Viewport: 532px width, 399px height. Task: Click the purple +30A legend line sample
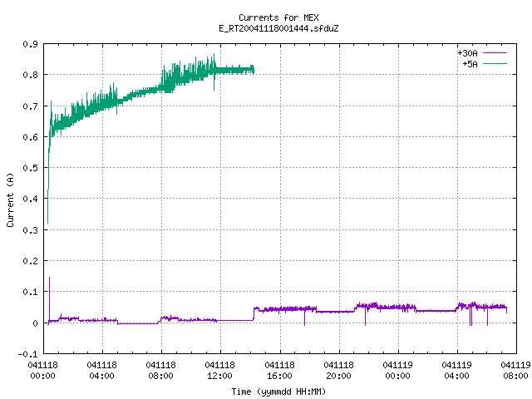pyautogui.click(x=495, y=53)
